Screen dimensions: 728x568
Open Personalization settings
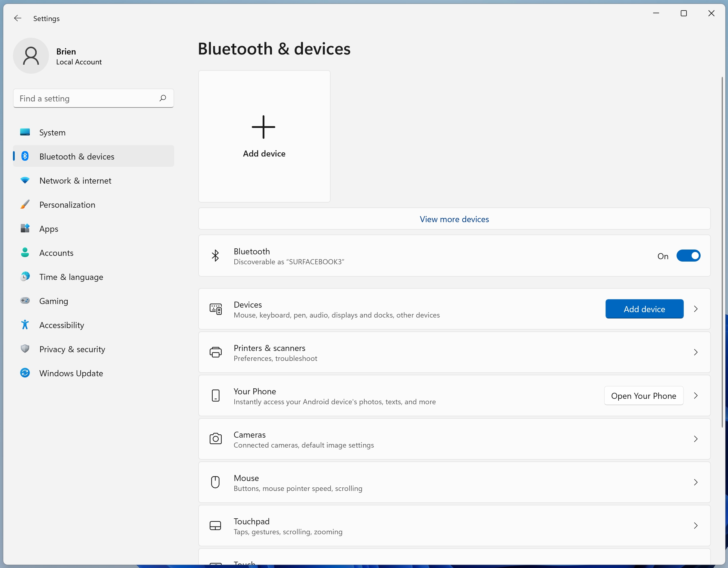67,204
